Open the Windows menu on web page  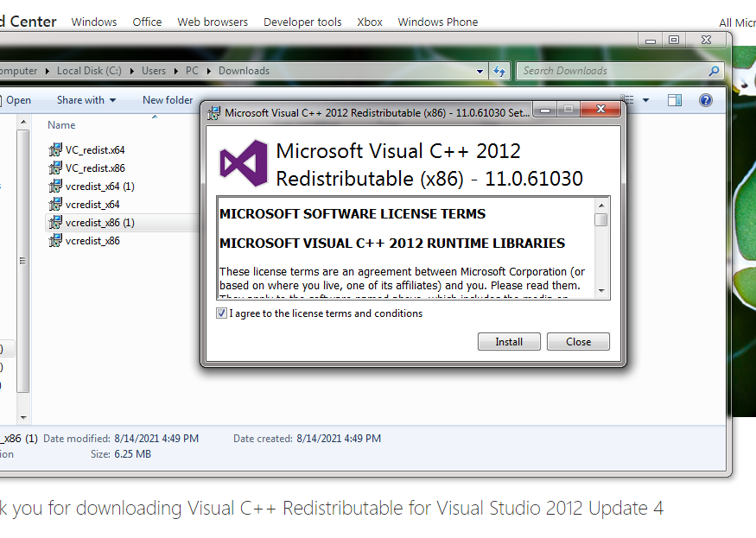pos(94,22)
